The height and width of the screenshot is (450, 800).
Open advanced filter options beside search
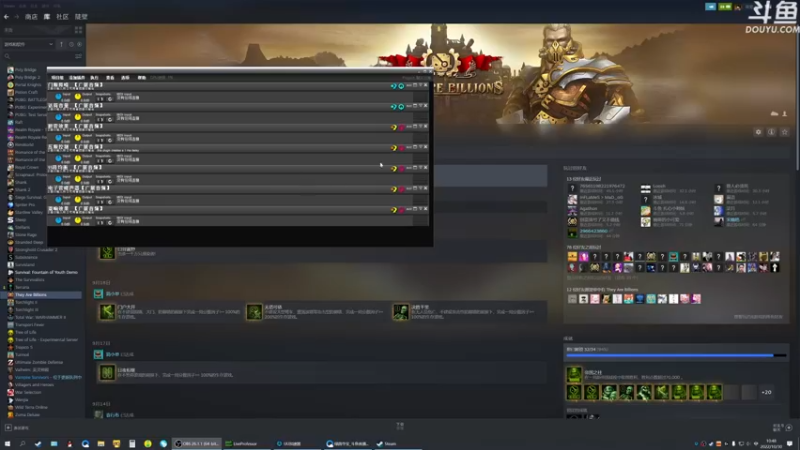click(x=79, y=56)
